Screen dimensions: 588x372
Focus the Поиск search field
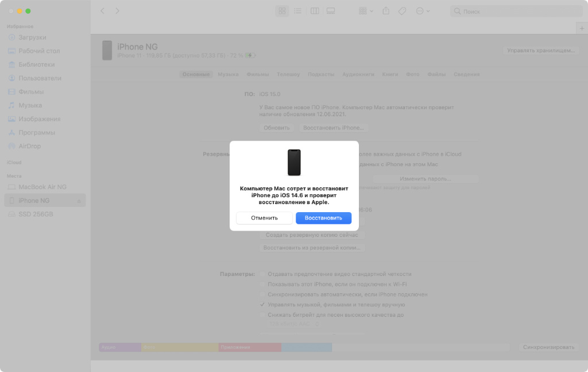516,11
